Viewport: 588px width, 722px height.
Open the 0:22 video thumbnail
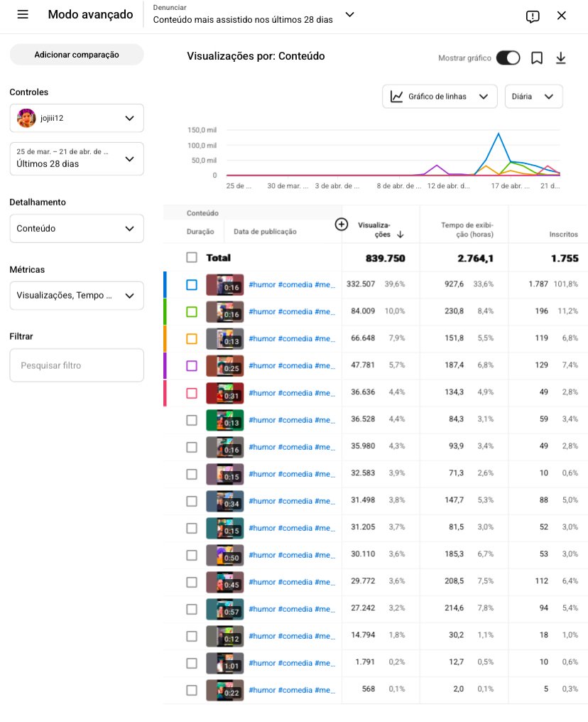[x=224, y=690]
